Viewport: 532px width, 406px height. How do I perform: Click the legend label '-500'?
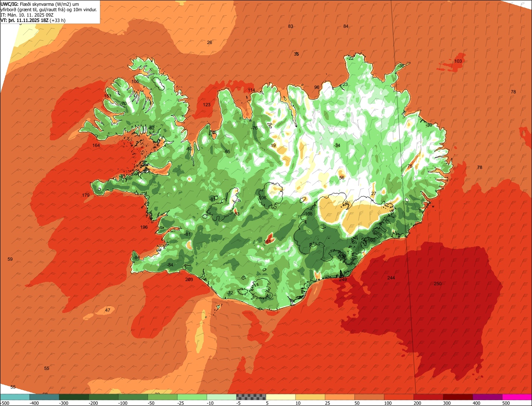tap(5, 403)
